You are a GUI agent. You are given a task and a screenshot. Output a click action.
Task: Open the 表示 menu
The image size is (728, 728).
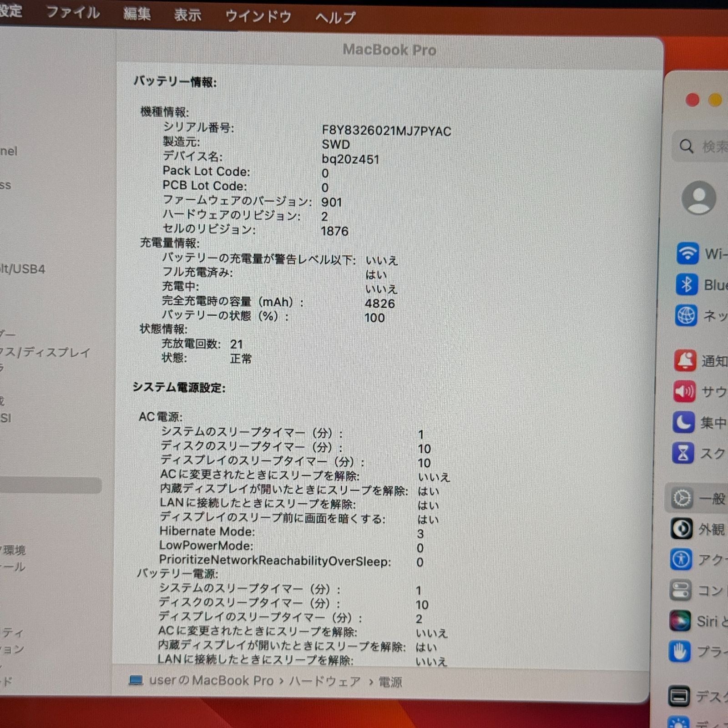click(187, 15)
